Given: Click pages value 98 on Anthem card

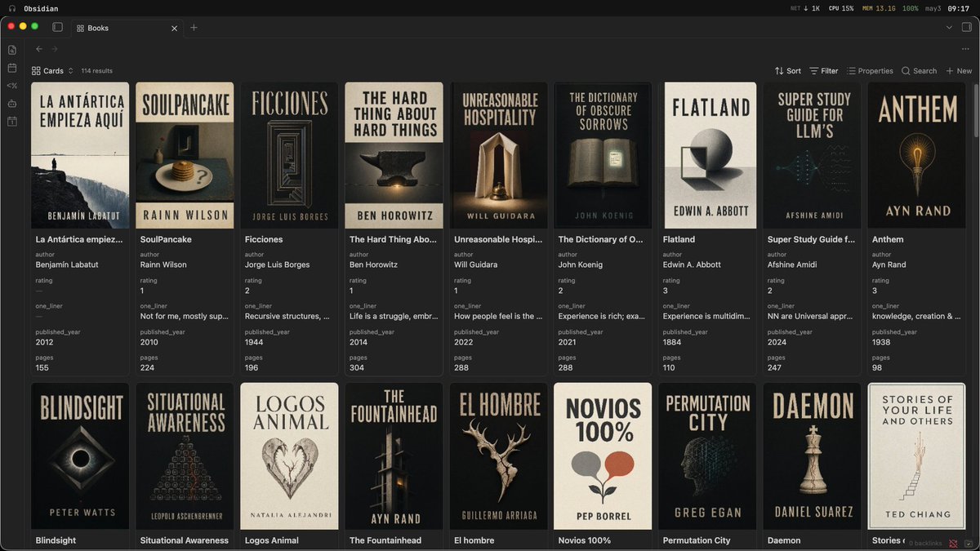Looking at the screenshot, I should [877, 367].
